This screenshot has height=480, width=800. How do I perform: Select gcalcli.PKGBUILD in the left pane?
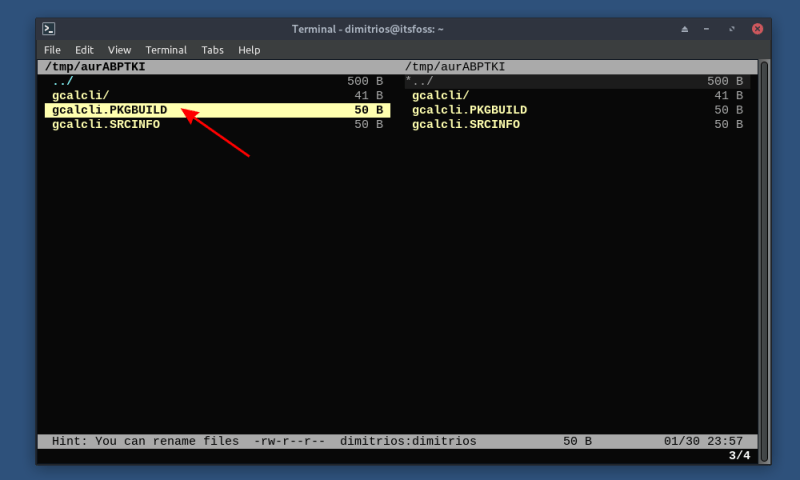(x=217, y=110)
